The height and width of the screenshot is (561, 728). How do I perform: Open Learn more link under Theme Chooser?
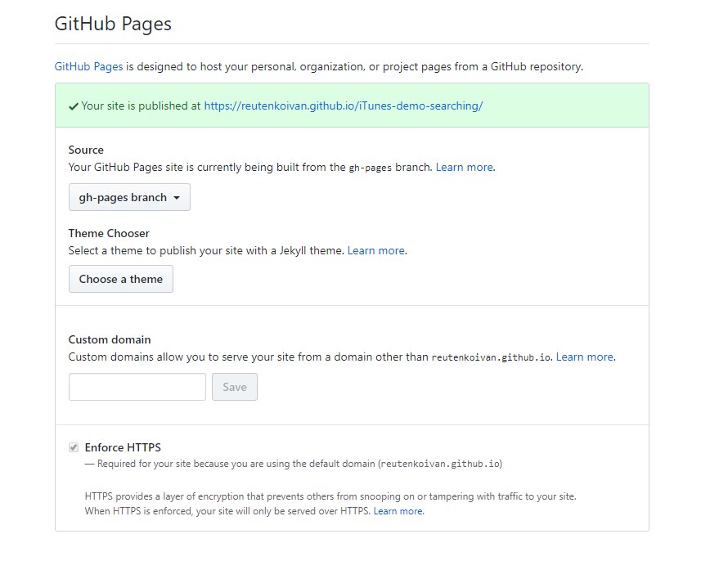tap(376, 250)
